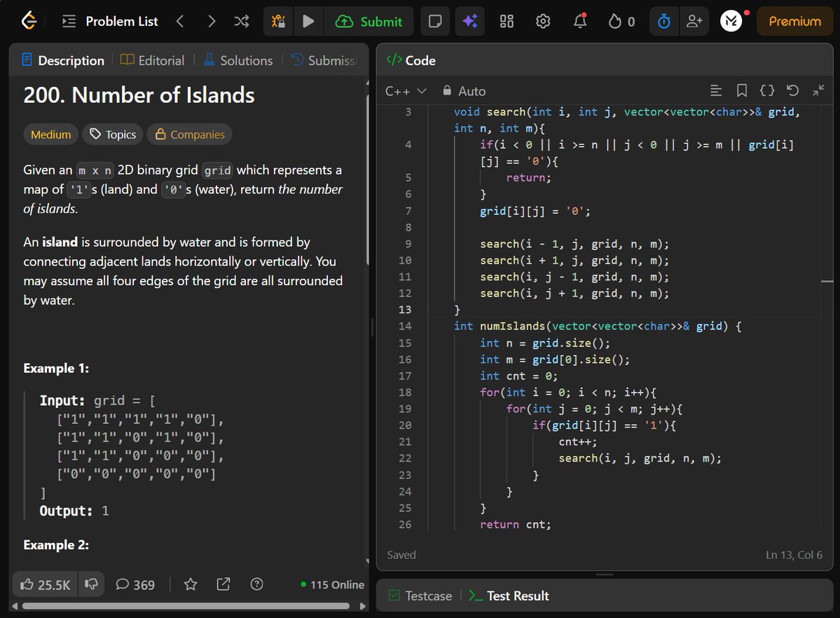Image resolution: width=840 pixels, height=618 pixels.
Task: Run the code with play button
Action: tap(308, 22)
